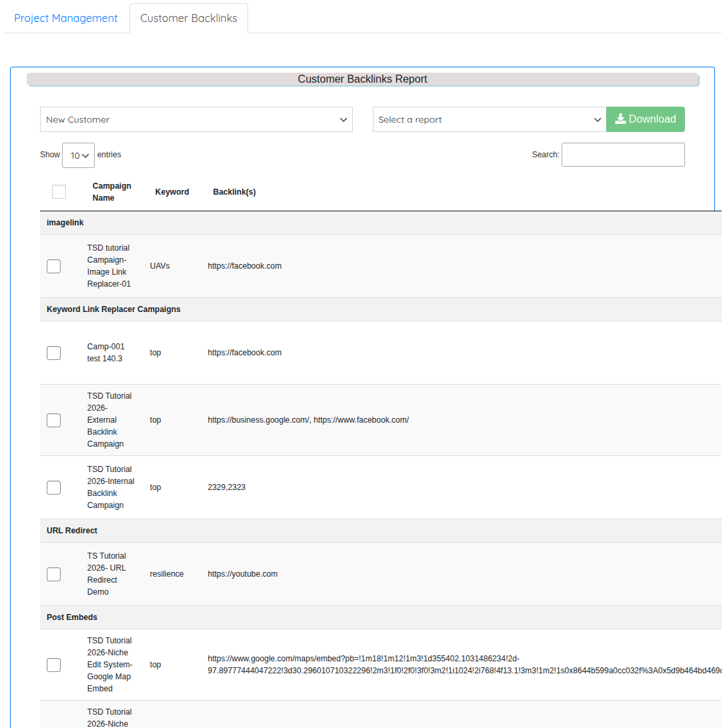Mark the URL Redirect Demo row checkbox
Viewport: 727px width, 728px height.
(54, 574)
